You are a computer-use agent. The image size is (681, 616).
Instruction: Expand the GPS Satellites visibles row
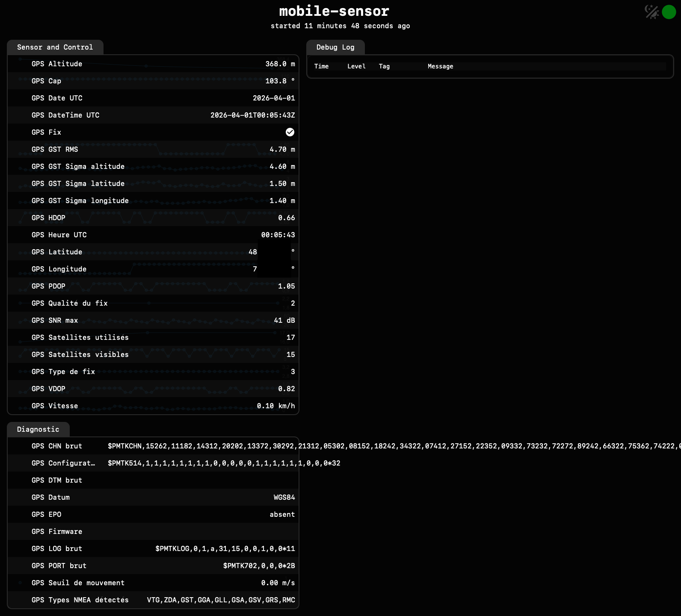coord(153,354)
